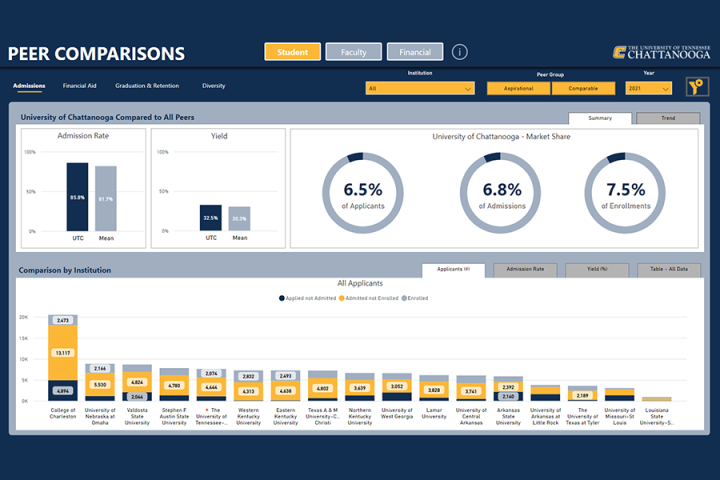Open the Admissions tab
The height and width of the screenshot is (480, 720).
coord(29,86)
